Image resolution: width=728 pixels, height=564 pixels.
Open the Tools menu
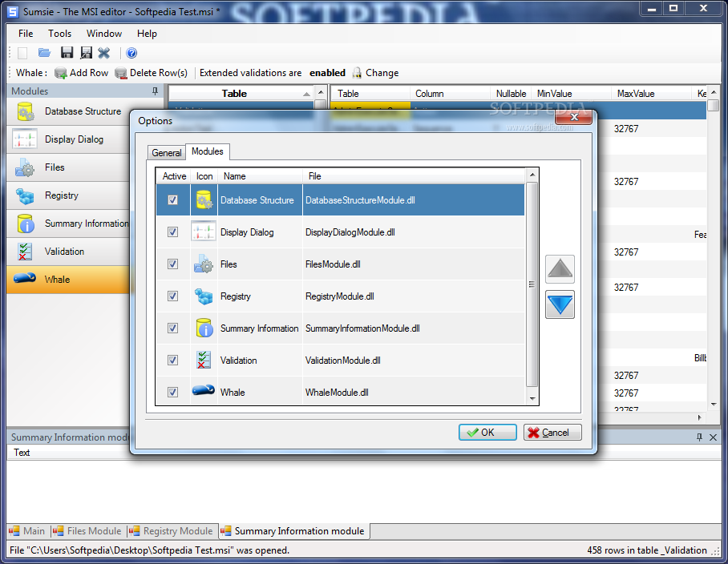pyautogui.click(x=60, y=34)
